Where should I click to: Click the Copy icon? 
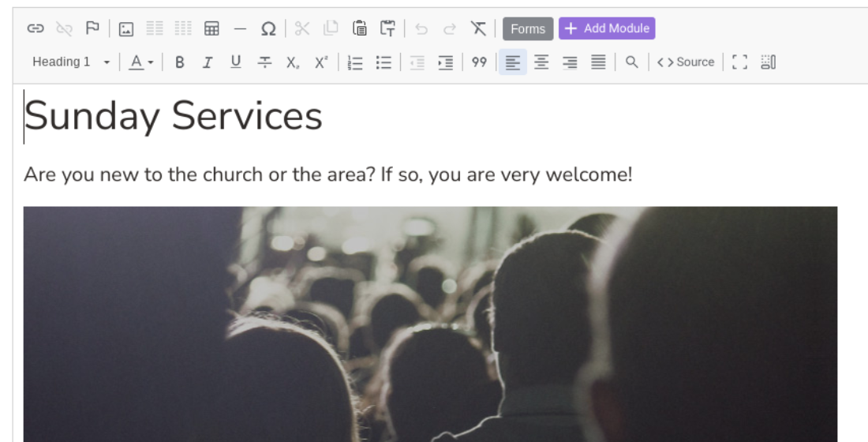coord(331,28)
